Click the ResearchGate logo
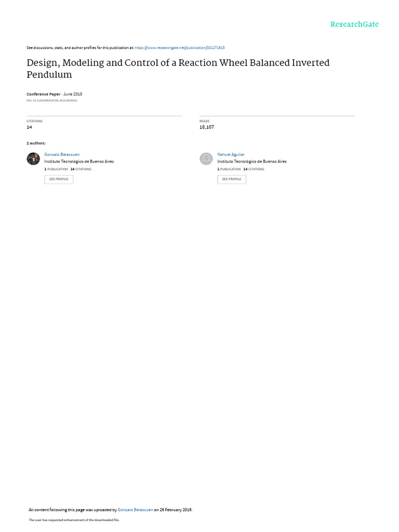Viewport: 399px width, 532px height. pyautogui.click(x=354, y=24)
